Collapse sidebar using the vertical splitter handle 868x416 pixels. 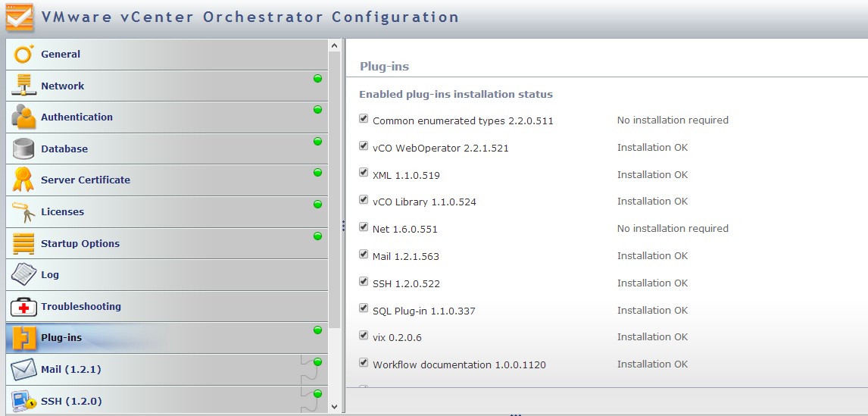(343, 226)
